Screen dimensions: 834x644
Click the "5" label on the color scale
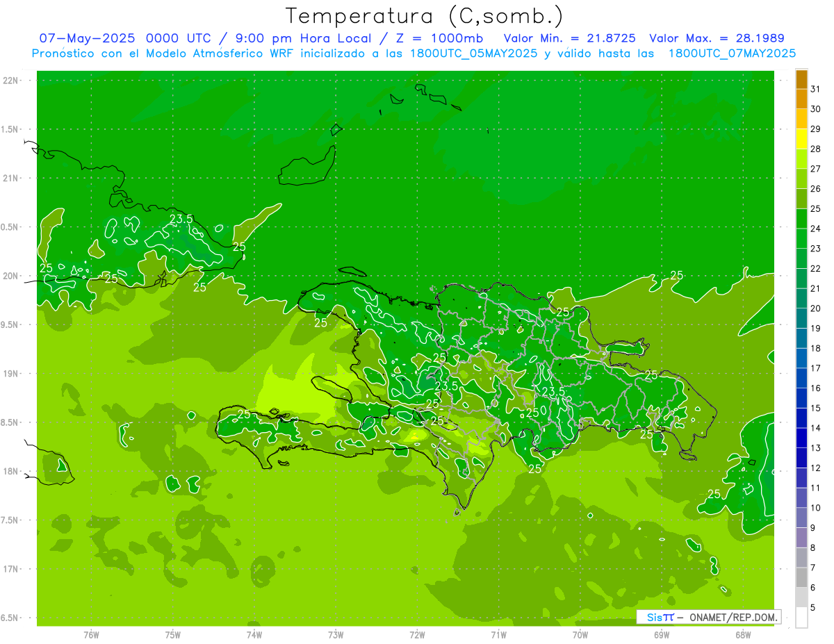click(x=813, y=607)
